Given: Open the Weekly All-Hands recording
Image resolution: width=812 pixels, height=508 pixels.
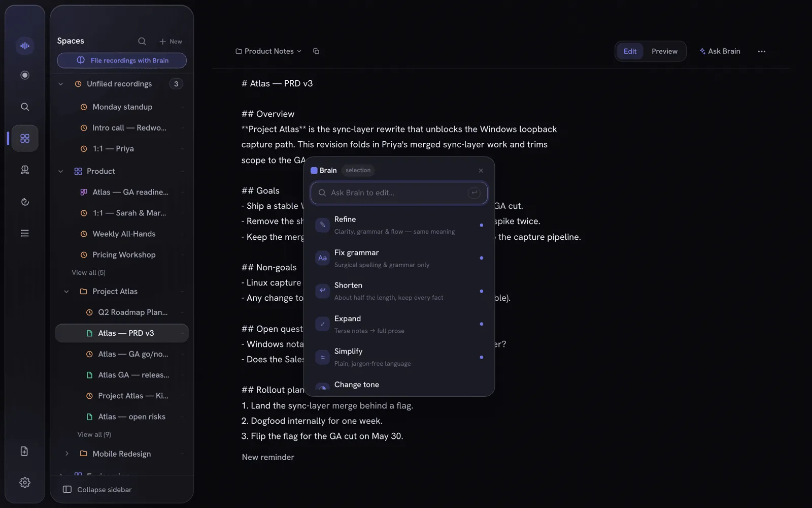Looking at the screenshot, I should [122, 234].
